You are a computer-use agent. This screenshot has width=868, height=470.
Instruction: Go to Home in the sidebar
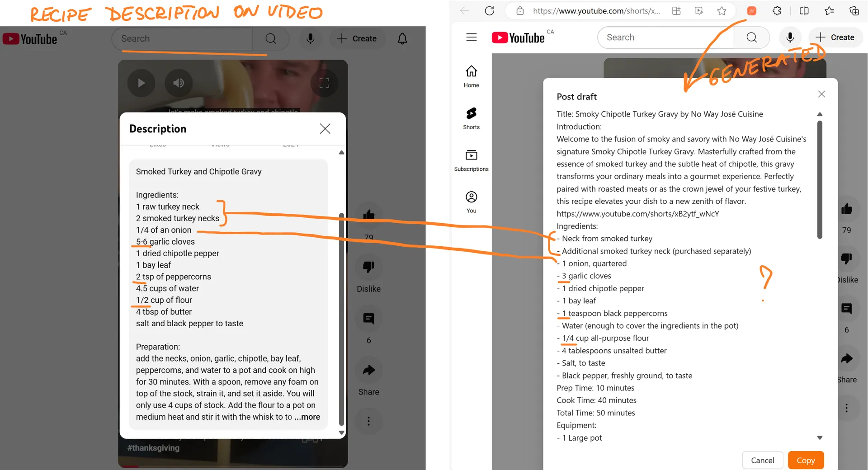472,76
